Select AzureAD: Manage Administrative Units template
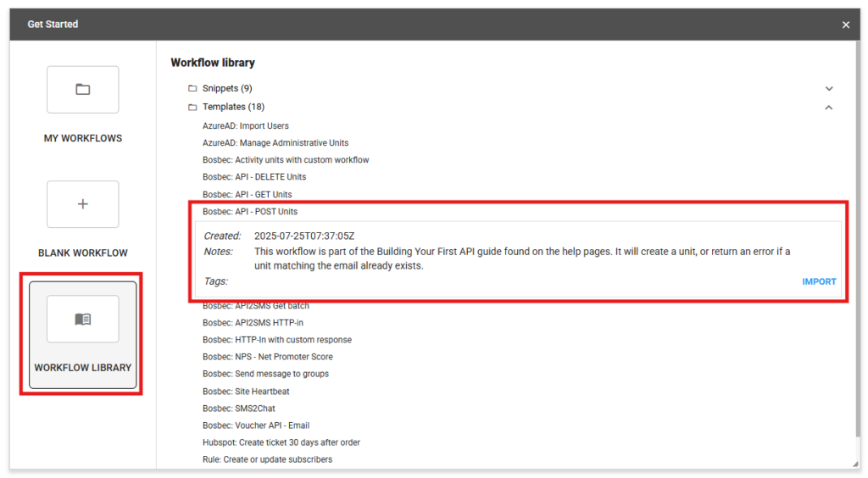The width and height of the screenshot is (868, 478). pos(275,143)
